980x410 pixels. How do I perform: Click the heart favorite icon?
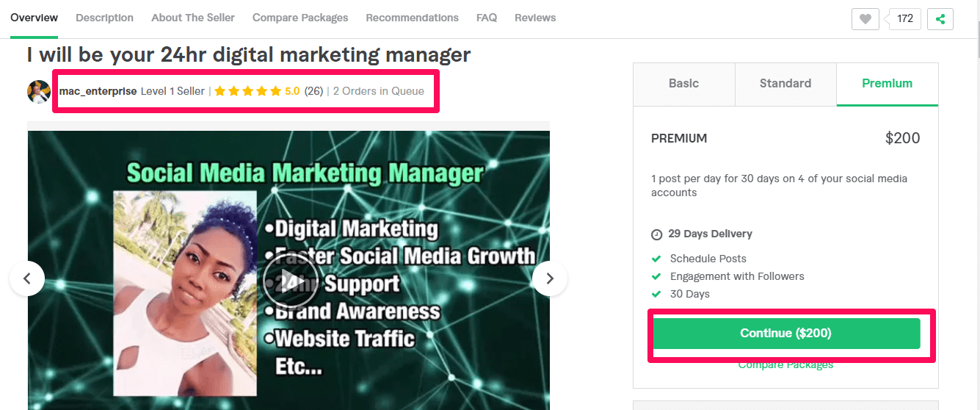coord(865,19)
